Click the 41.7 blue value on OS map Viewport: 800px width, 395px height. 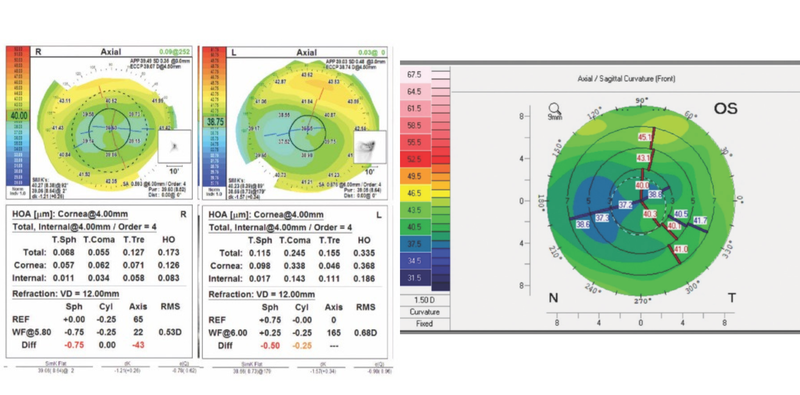click(x=701, y=220)
